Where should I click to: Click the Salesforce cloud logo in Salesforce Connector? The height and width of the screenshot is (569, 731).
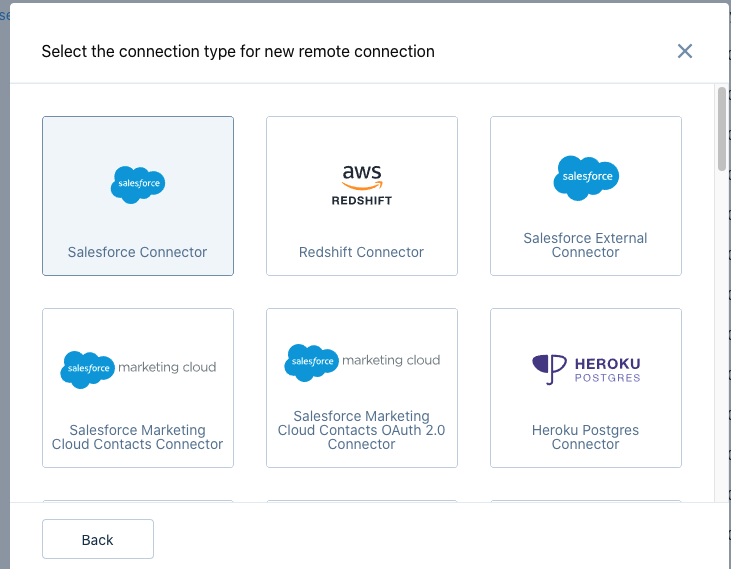[x=138, y=185]
